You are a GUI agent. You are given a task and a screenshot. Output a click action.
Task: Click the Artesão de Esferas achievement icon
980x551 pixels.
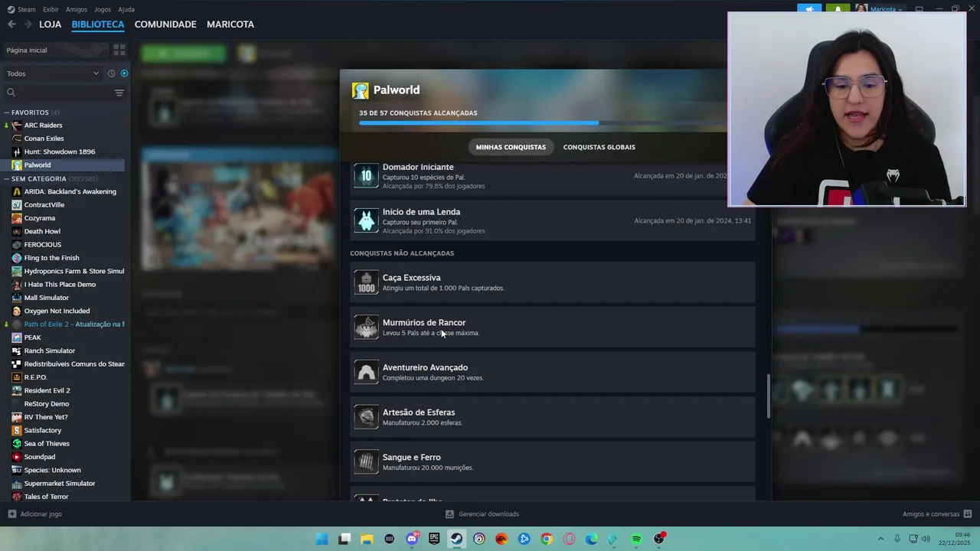(x=366, y=417)
